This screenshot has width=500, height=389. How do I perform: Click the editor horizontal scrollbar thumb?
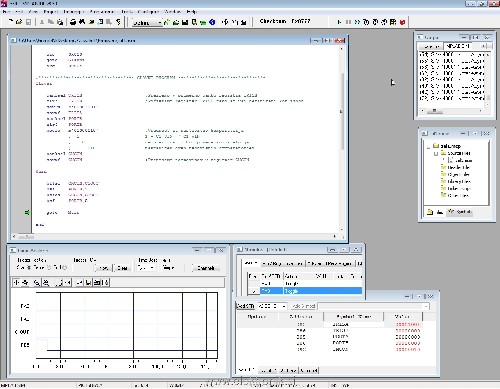point(26,237)
